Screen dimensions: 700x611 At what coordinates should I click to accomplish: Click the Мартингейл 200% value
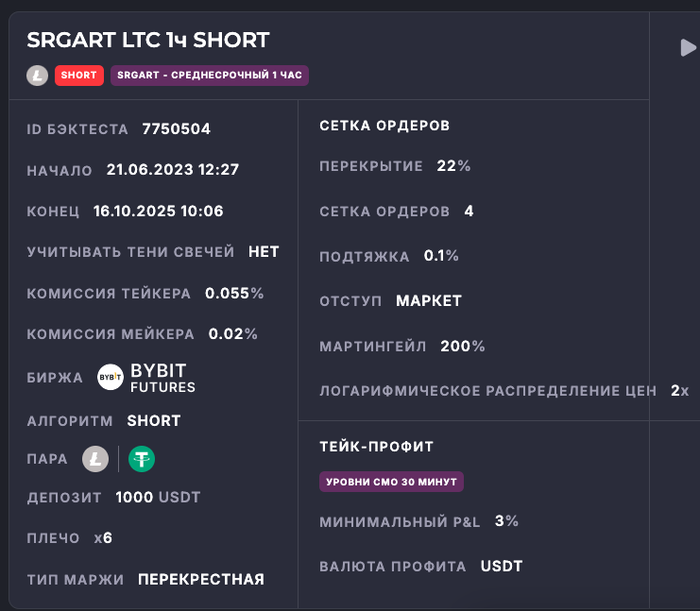click(463, 347)
